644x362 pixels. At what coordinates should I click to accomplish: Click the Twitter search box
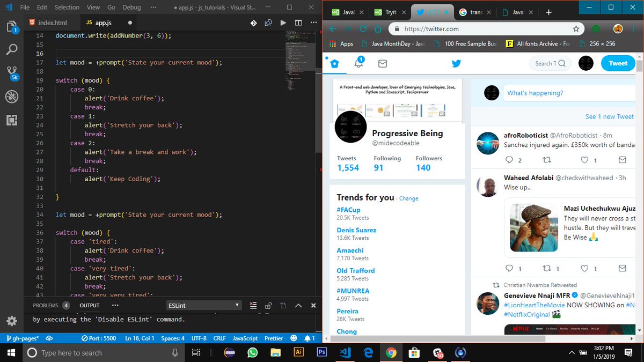pyautogui.click(x=550, y=63)
